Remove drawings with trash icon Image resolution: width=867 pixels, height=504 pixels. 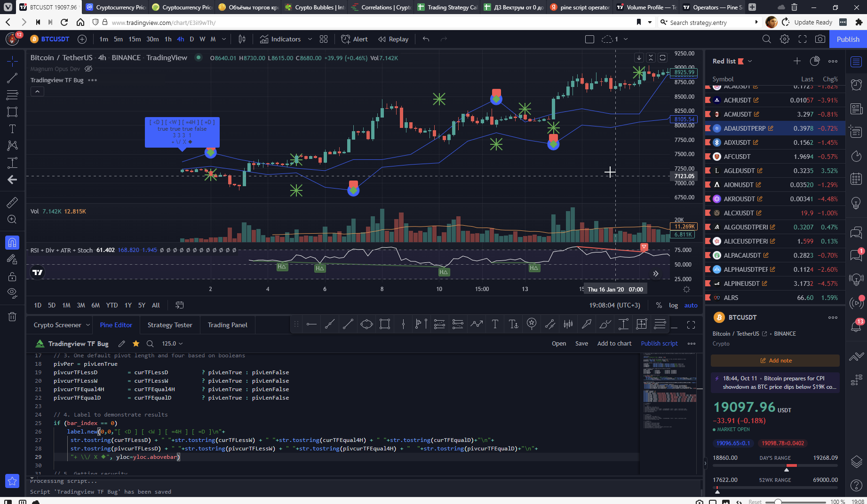(x=12, y=316)
